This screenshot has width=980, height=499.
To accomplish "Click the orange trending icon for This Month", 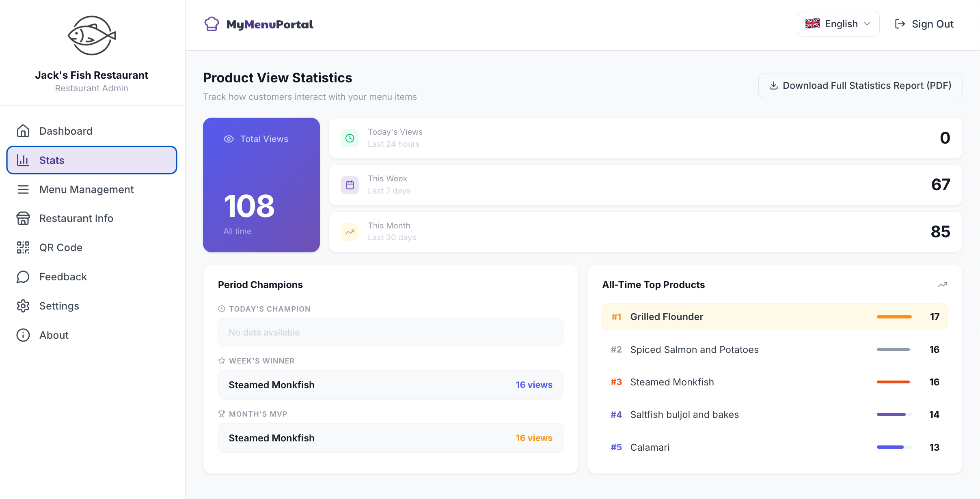I will [x=350, y=232].
